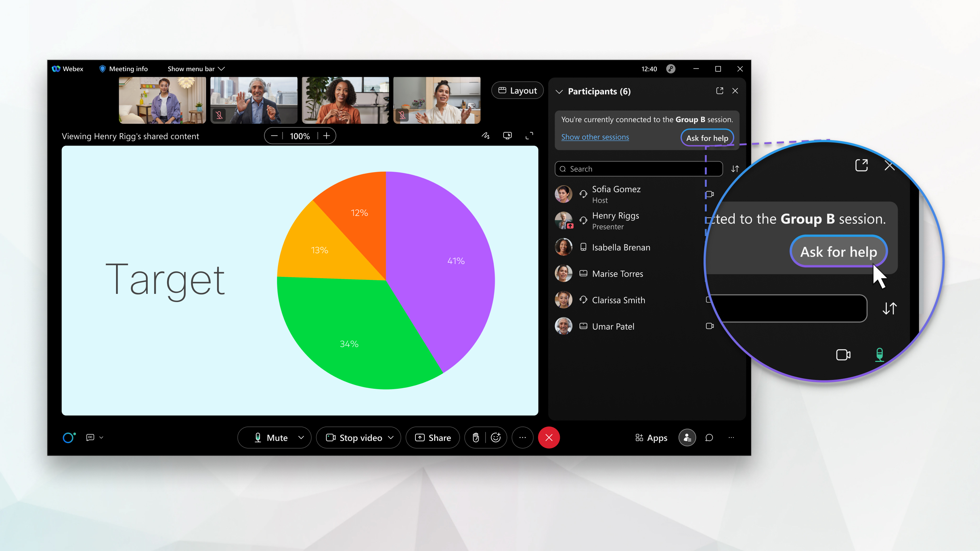
Task: Click Ask for help button
Action: [707, 137]
